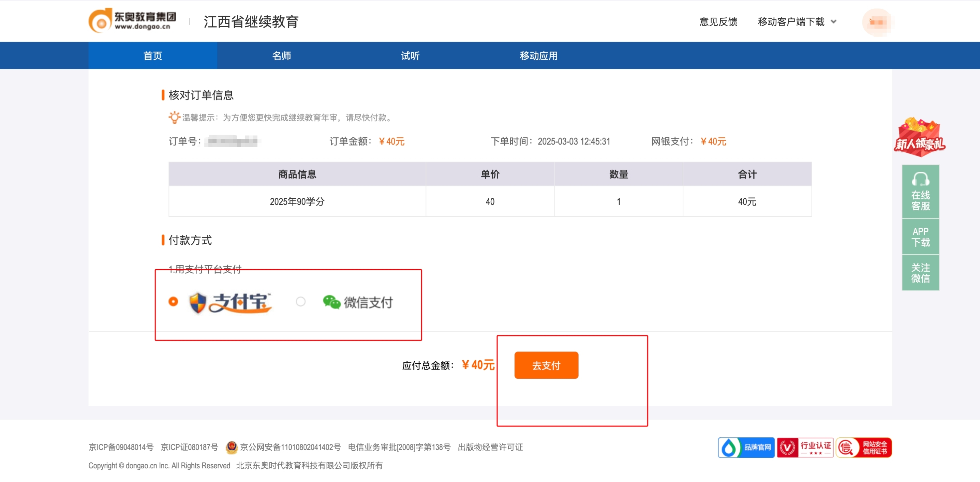
Task: Click the police emblem beside 京公网安备
Action: pos(232,447)
